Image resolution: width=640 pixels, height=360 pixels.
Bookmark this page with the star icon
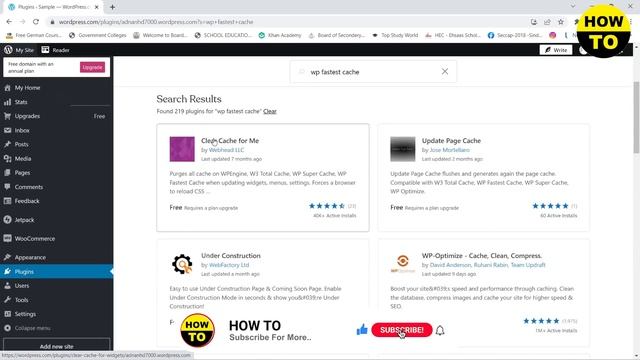coord(561,22)
